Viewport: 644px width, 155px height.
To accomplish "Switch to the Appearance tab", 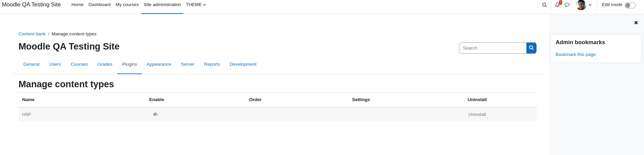I will pos(159,64).
